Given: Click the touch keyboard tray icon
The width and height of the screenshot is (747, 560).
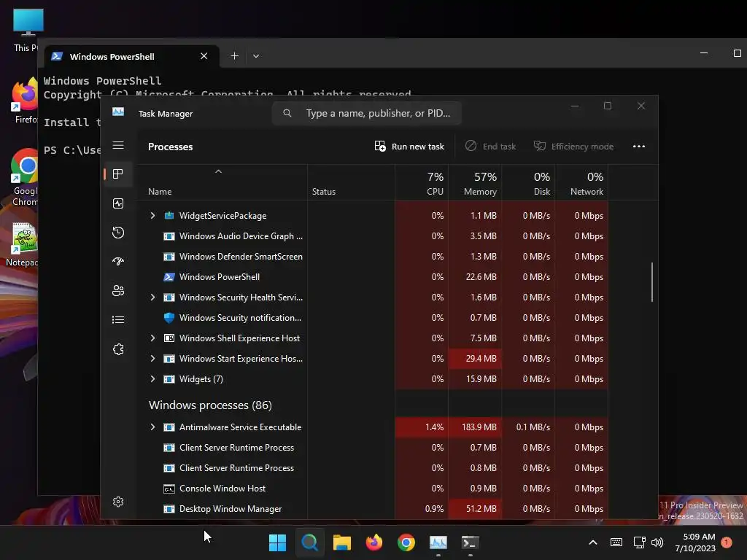Looking at the screenshot, I should coord(616,542).
